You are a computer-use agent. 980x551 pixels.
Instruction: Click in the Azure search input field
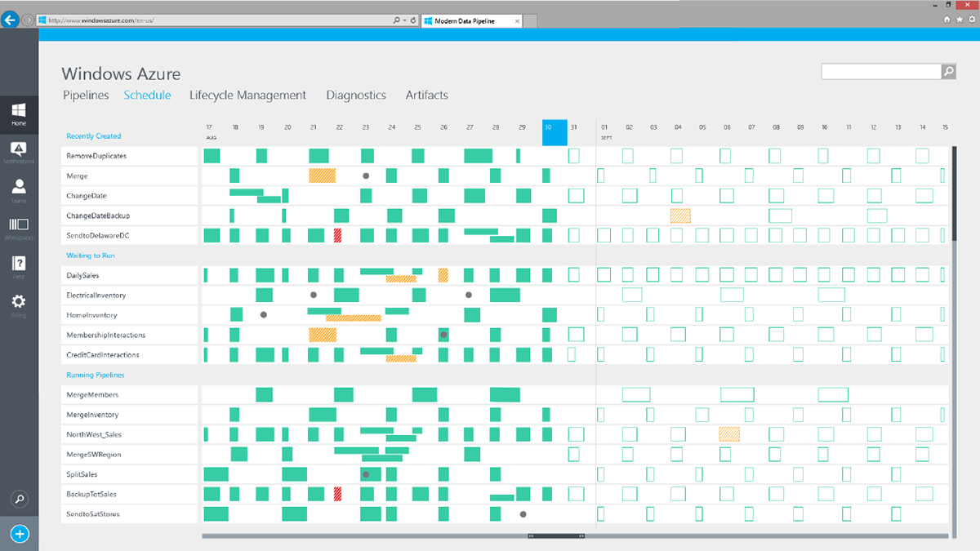(x=881, y=72)
